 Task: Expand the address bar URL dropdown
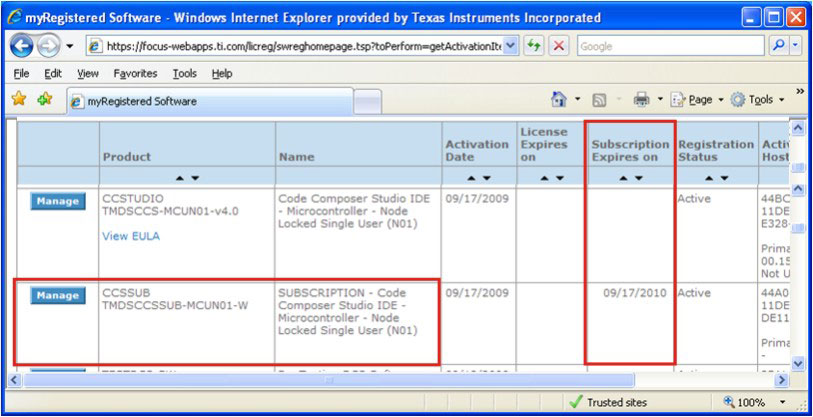point(512,46)
